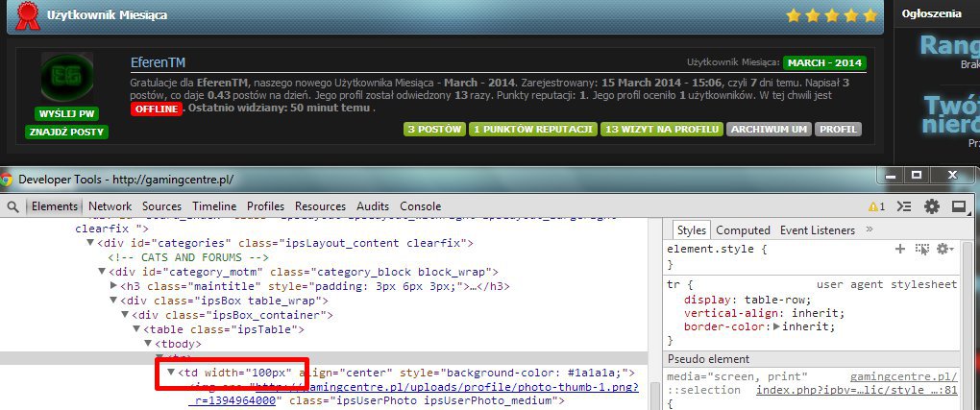
Task: Switch to the Network tab
Action: tap(110, 206)
